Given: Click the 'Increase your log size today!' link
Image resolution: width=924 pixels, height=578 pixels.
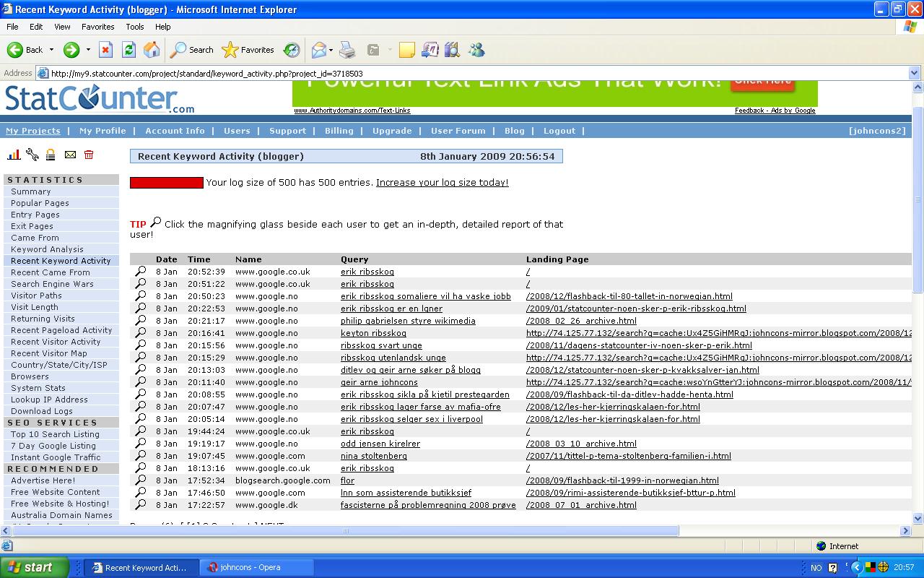Looking at the screenshot, I should 443,183.
